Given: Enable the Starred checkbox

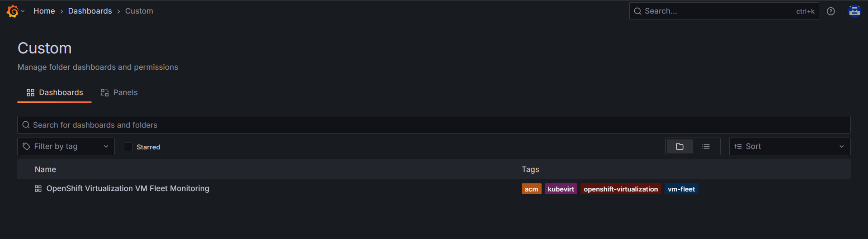Looking at the screenshot, I should click(128, 147).
